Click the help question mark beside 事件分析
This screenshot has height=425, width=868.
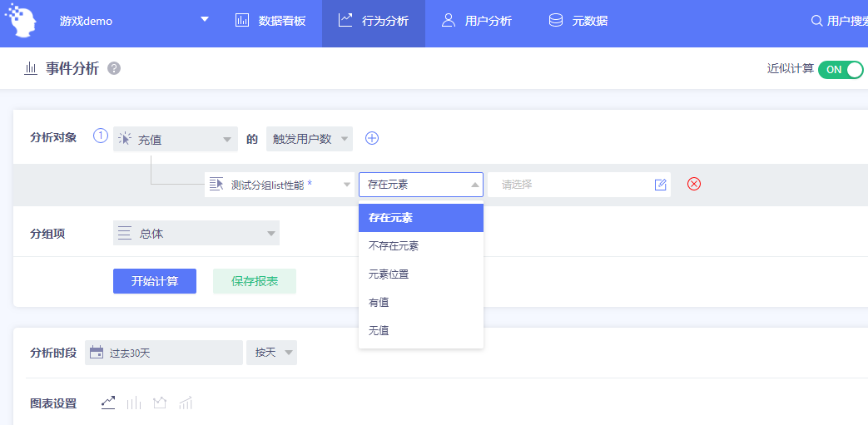[x=114, y=69]
